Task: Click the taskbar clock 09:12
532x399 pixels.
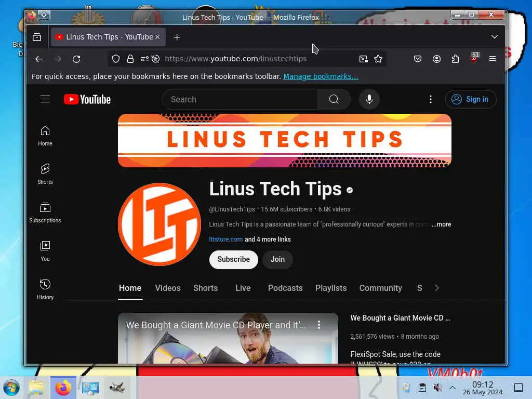Action: pos(483,388)
